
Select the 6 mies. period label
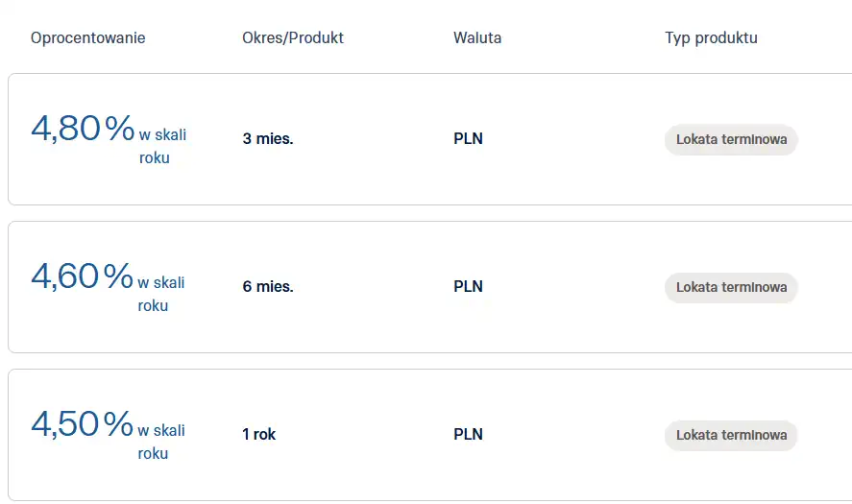coord(268,286)
